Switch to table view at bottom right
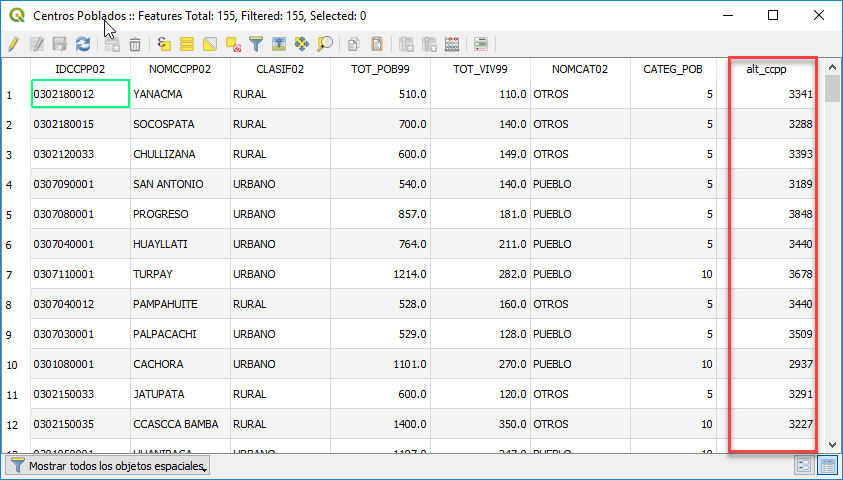This screenshot has width=843, height=480. point(827,465)
